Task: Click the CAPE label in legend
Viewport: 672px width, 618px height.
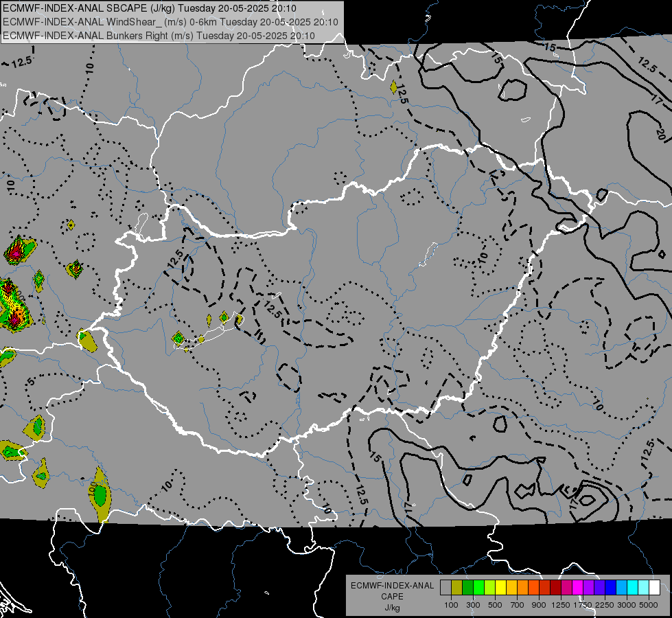Action: (x=392, y=596)
